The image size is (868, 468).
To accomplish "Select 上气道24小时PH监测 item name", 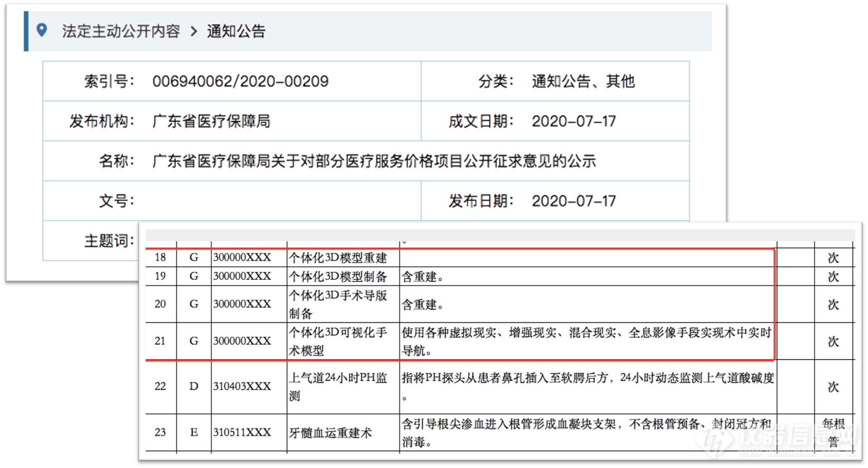I will tap(338, 387).
